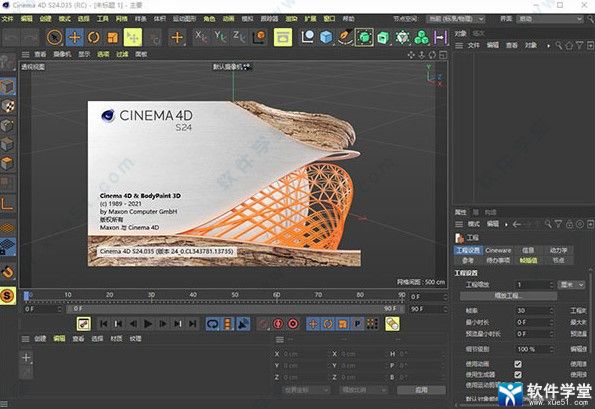Image resolution: width=595 pixels, height=409 pixels.
Task: Toggle the Position keyframe recording icon
Action: point(313,324)
